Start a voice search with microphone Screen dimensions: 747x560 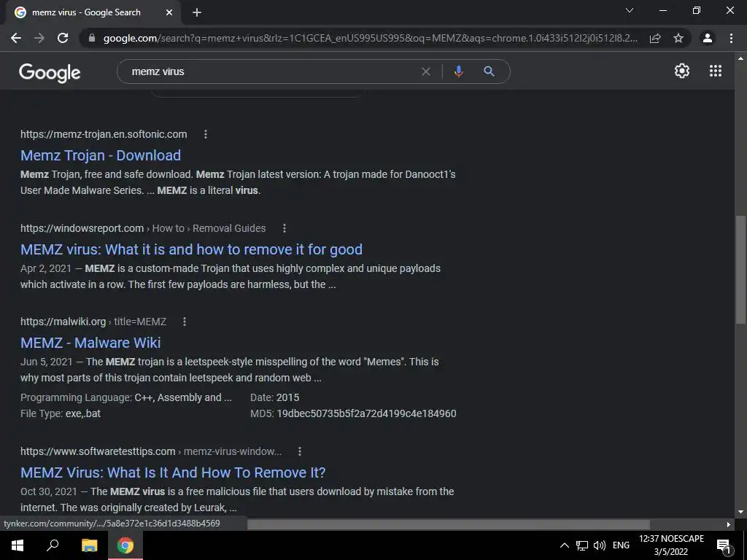(458, 71)
